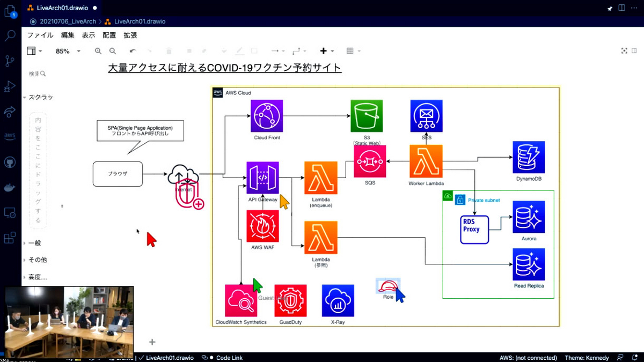Screen dimensions: 644x362
Task: Open the Explorer view in activity bar
Action: tap(10, 11)
